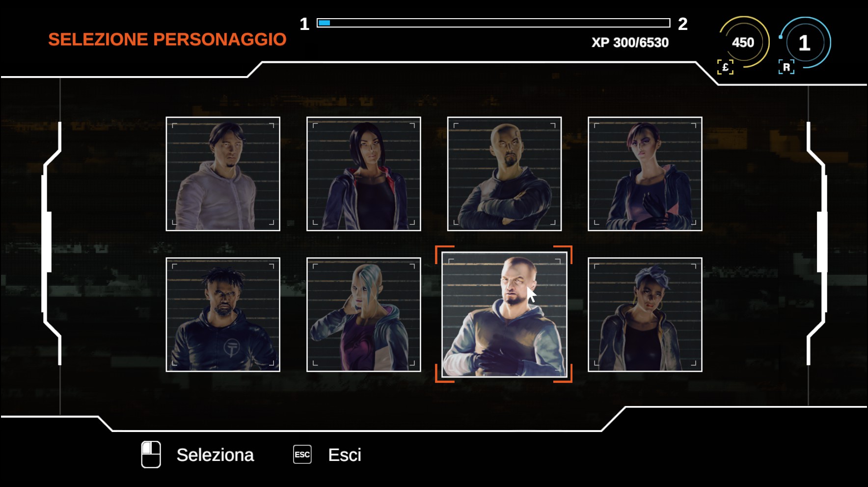The image size is (868, 487).
Task: Choose the man wearing T-logo hoodie
Action: point(223,315)
